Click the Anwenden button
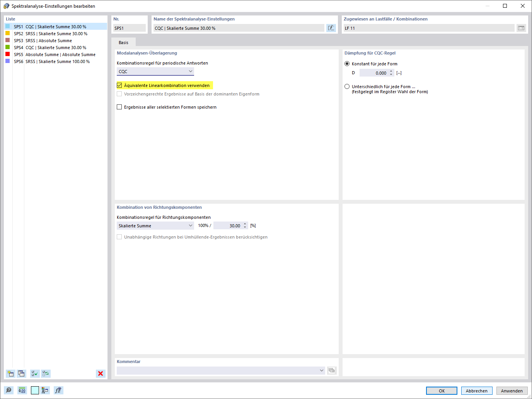Image resolution: width=532 pixels, height=399 pixels. 512,391
